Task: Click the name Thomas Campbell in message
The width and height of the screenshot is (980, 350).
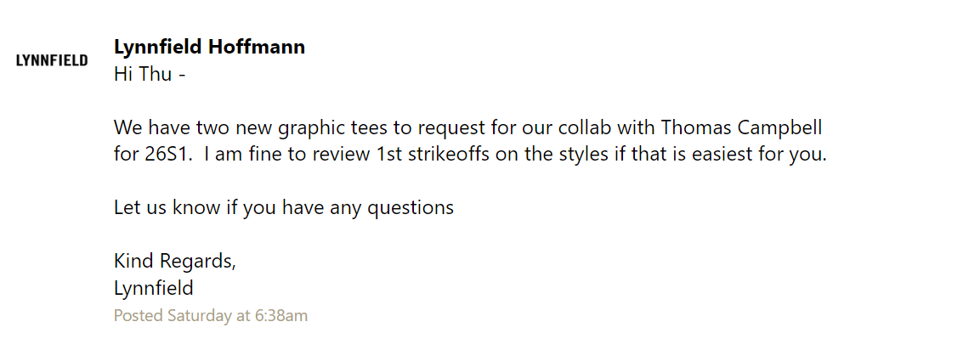Action: click(740, 127)
